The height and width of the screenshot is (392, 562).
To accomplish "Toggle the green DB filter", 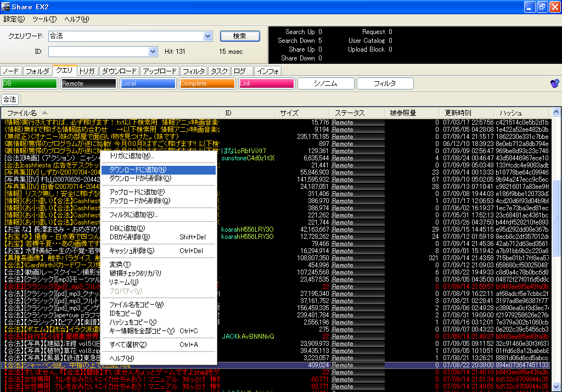I will [30, 83].
